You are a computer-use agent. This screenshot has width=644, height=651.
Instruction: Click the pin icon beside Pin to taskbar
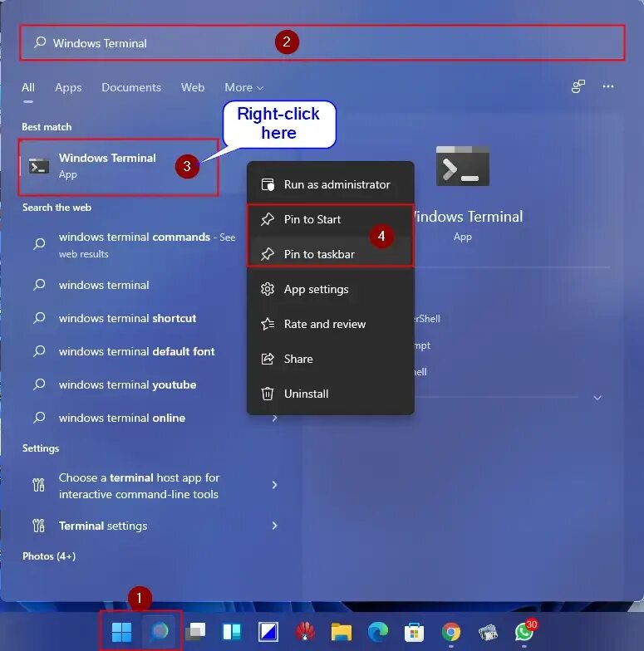(x=268, y=254)
